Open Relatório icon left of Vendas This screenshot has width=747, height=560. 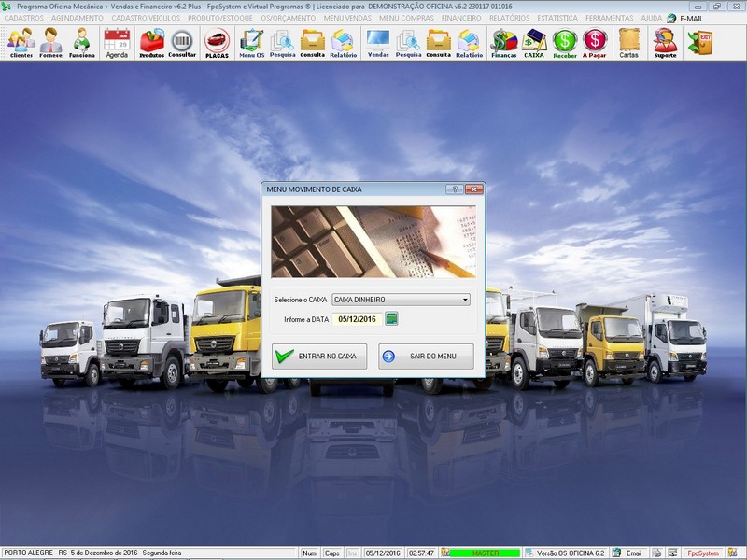click(343, 42)
